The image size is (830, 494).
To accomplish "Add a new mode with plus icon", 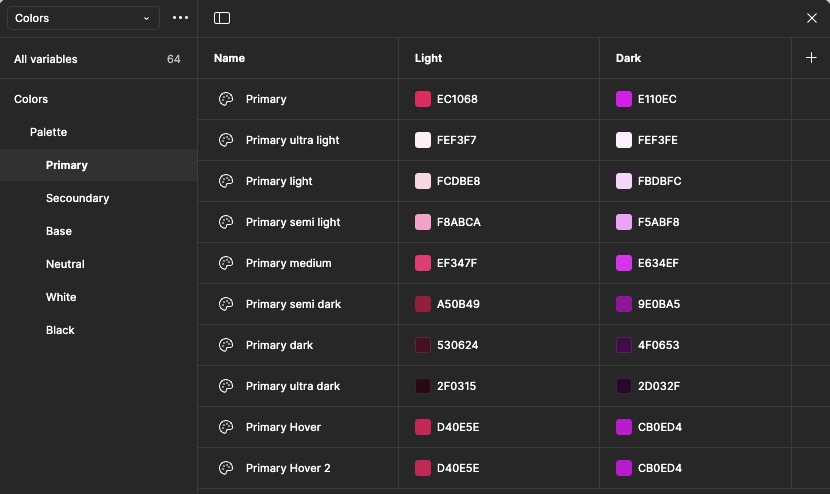I will click(x=811, y=58).
